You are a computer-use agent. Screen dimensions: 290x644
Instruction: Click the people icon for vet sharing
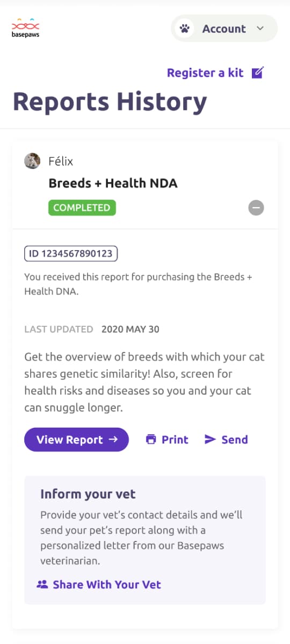pyautogui.click(x=42, y=584)
